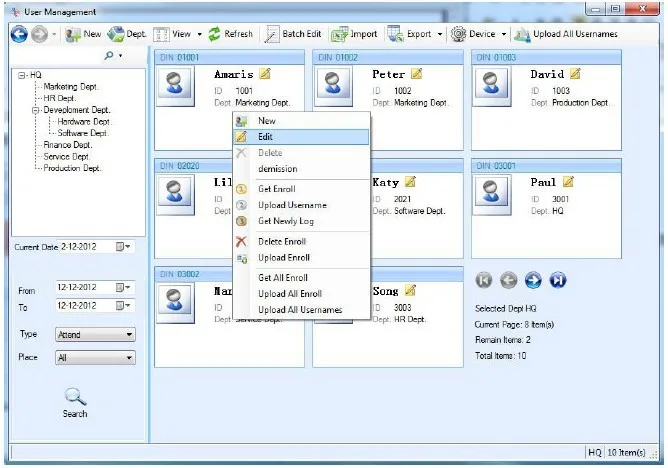Open the Place combo box showing All
The height and width of the screenshot is (468, 668).
click(x=95, y=358)
